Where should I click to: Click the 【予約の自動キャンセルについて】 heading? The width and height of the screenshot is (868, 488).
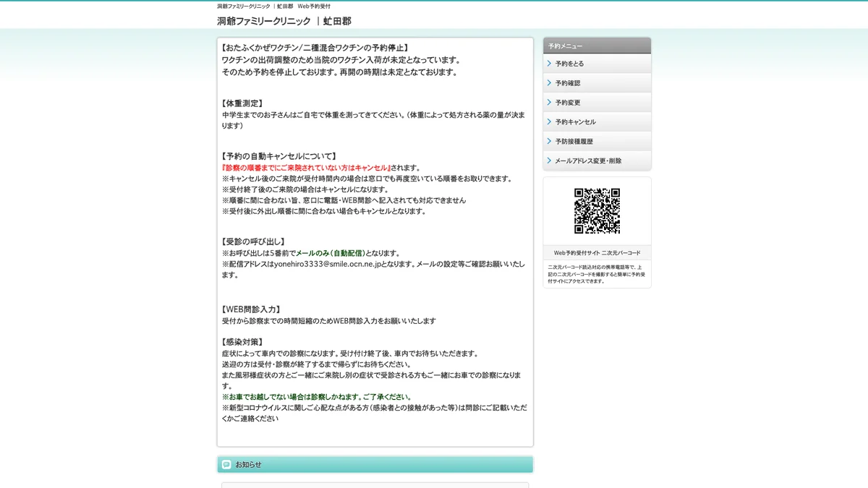[x=278, y=156]
